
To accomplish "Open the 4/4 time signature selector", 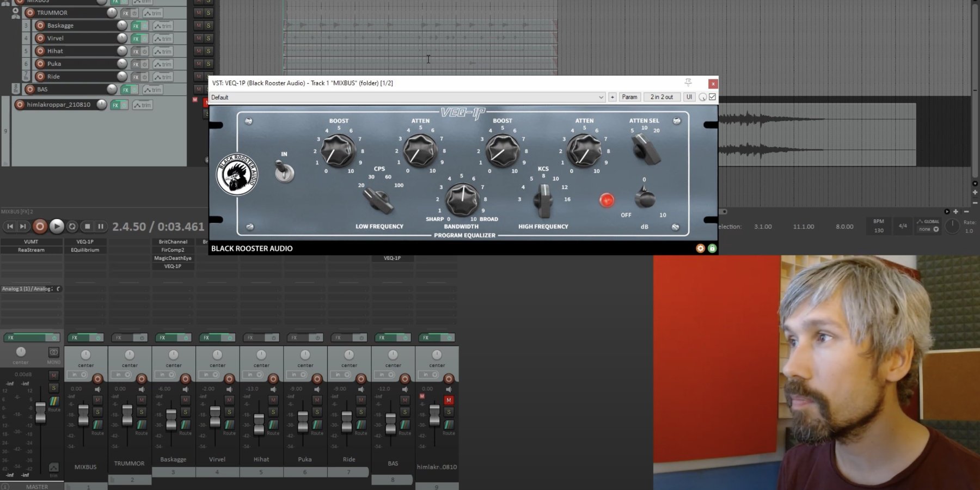I will click(x=903, y=226).
